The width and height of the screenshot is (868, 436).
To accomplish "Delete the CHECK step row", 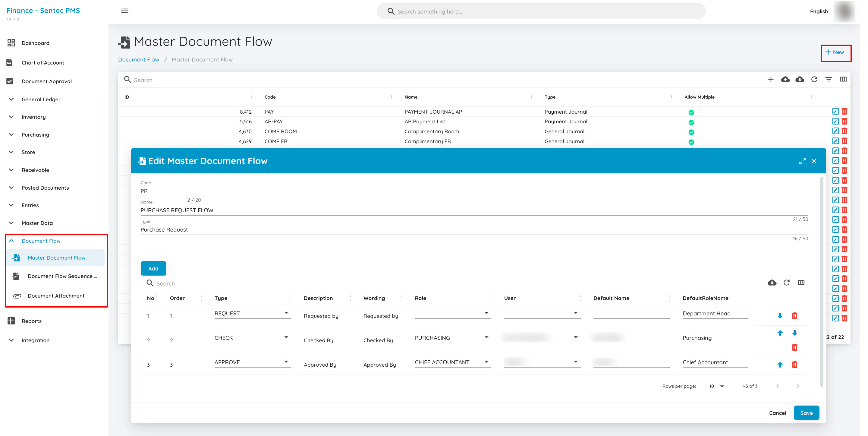I will (794, 347).
